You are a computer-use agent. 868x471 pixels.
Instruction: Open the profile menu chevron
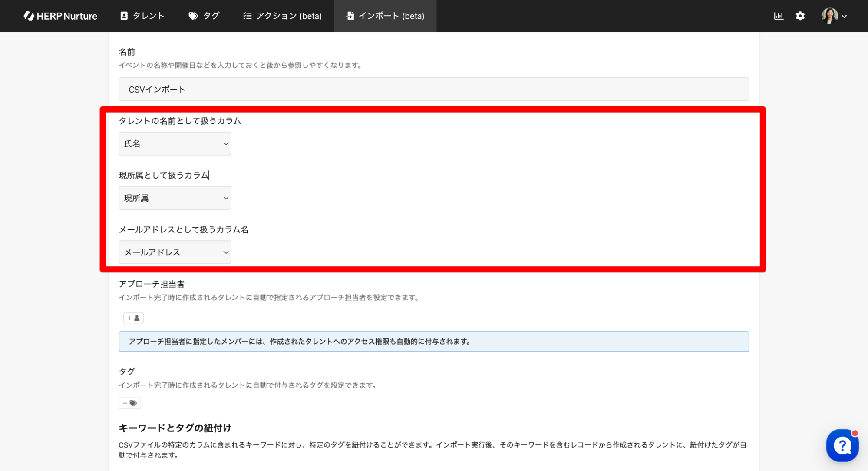[x=844, y=17]
